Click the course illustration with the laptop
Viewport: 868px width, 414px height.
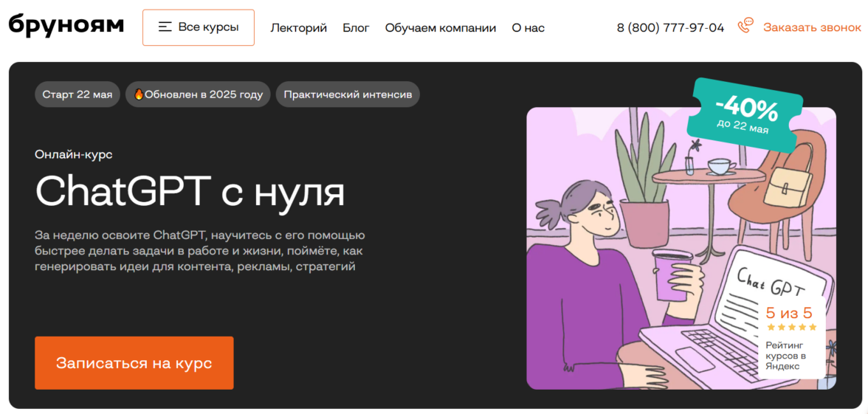click(681, 248)
